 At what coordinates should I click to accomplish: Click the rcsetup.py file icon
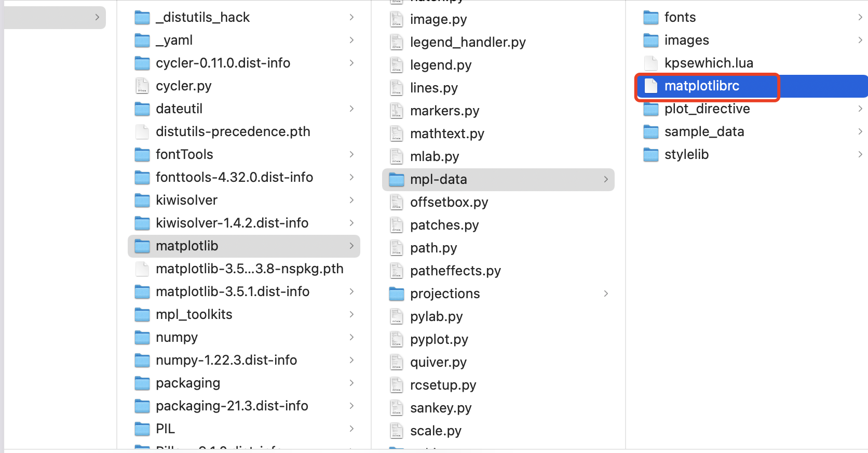tap(397, 385)
